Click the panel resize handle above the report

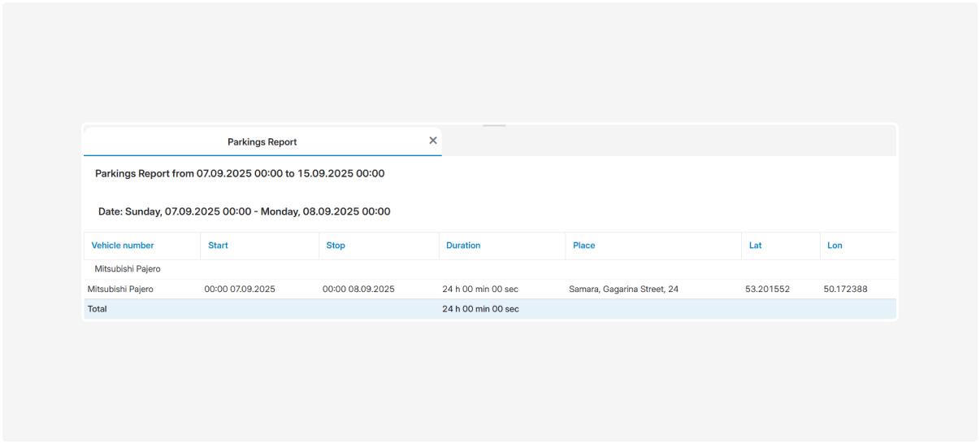pyautogui.click(x=494, y=125)
